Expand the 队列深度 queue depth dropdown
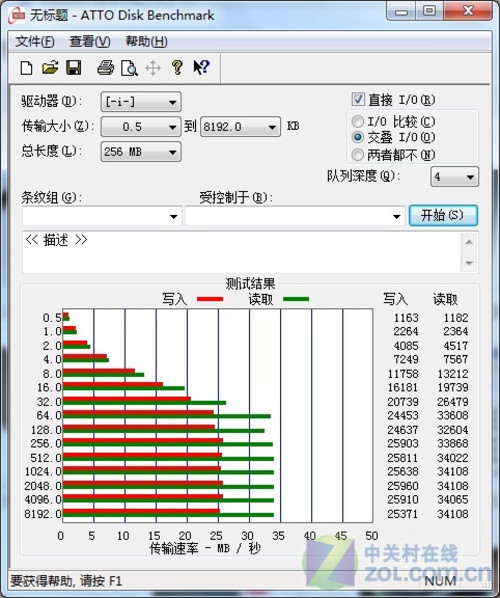500x598 pixels. 454,177
